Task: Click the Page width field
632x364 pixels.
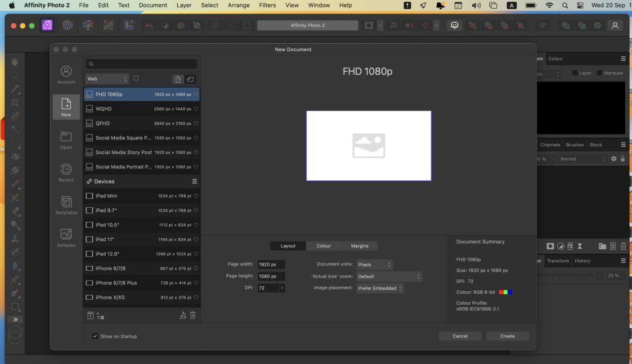Action: pos(272,265)
